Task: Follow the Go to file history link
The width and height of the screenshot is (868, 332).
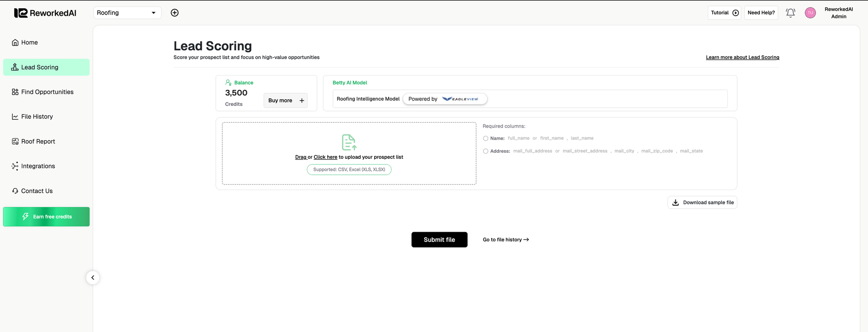Action: point(506,240)
